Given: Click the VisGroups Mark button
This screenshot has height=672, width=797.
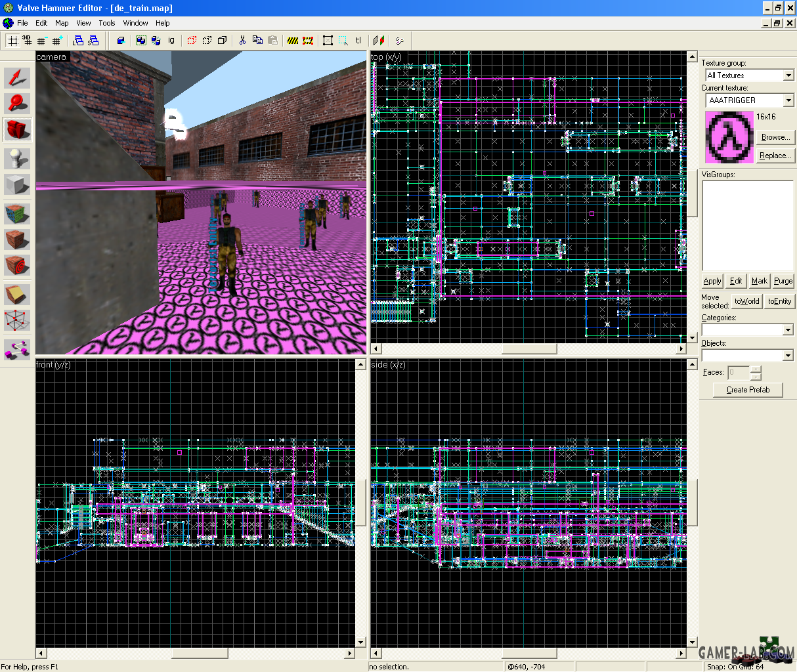Looking at the screenshot, I should (760, 281).
